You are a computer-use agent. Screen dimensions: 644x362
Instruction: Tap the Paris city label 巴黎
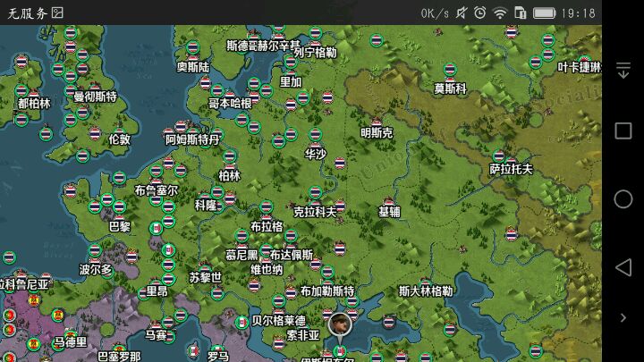click(120, 226)
